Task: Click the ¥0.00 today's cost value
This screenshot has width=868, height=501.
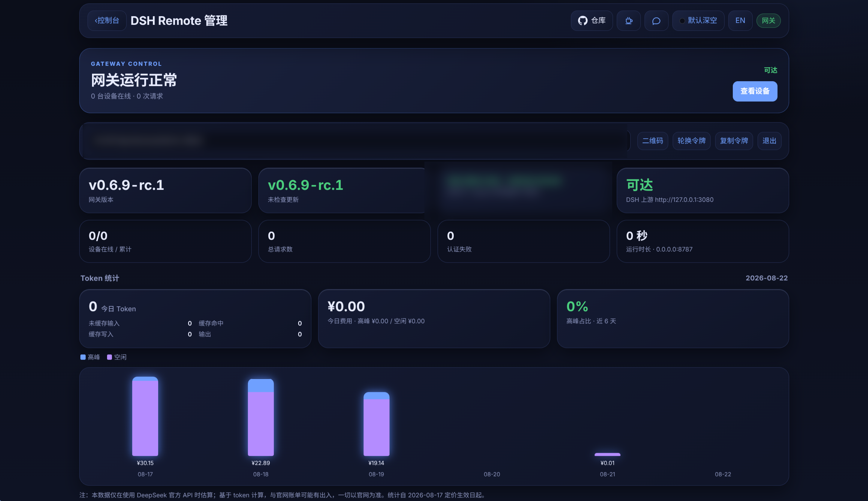Action: pyautogui.click(x=346, y=307)
